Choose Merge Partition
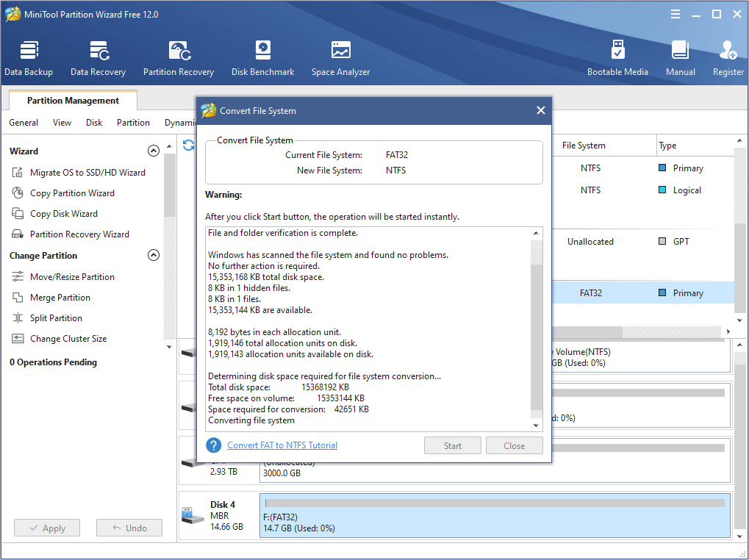The height and width of the screenshot is (560, 749). pyautogui.click(x=51, y=298)
